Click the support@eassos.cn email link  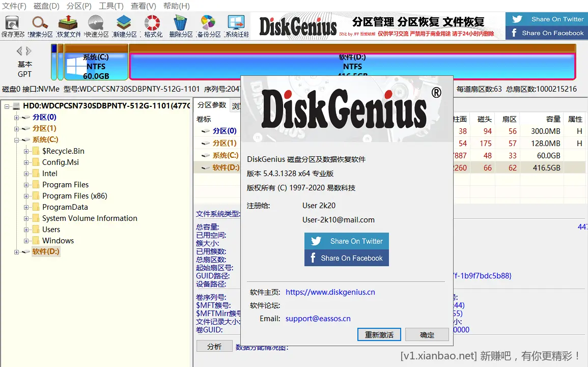(x=318, y=319)
